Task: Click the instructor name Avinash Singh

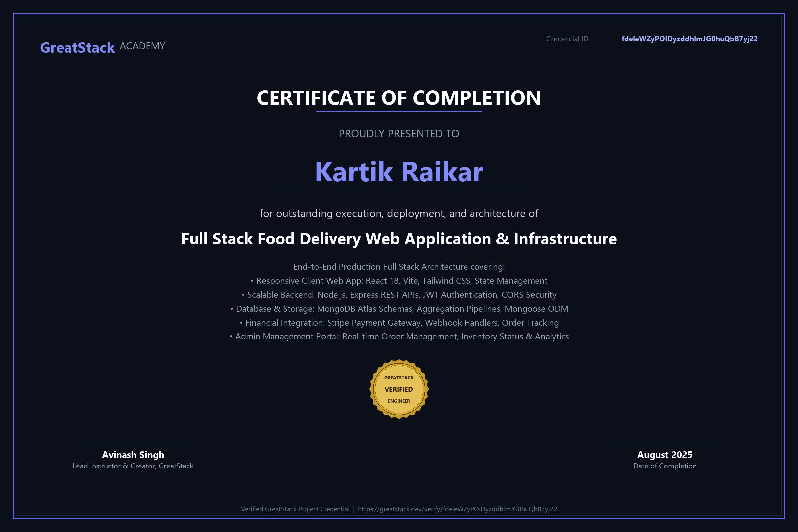Action: (133, 455)
